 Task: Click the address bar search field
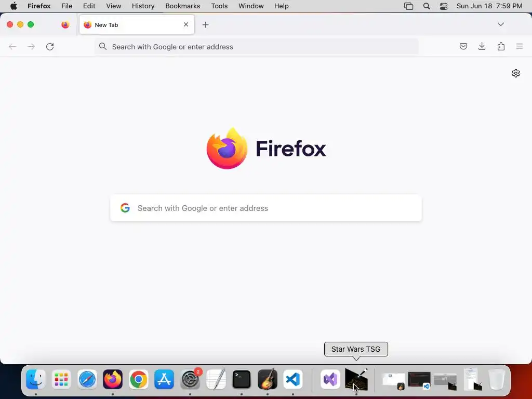tap(257, 47)
